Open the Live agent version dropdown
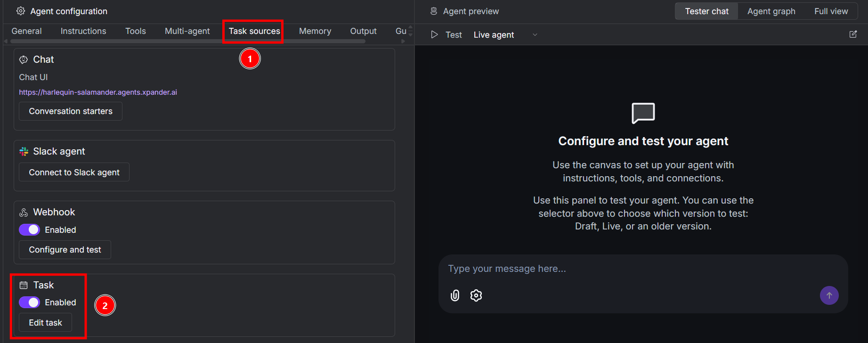Image resolution: width=868 pixels, height=343 pixels. (x=505, y=35)
